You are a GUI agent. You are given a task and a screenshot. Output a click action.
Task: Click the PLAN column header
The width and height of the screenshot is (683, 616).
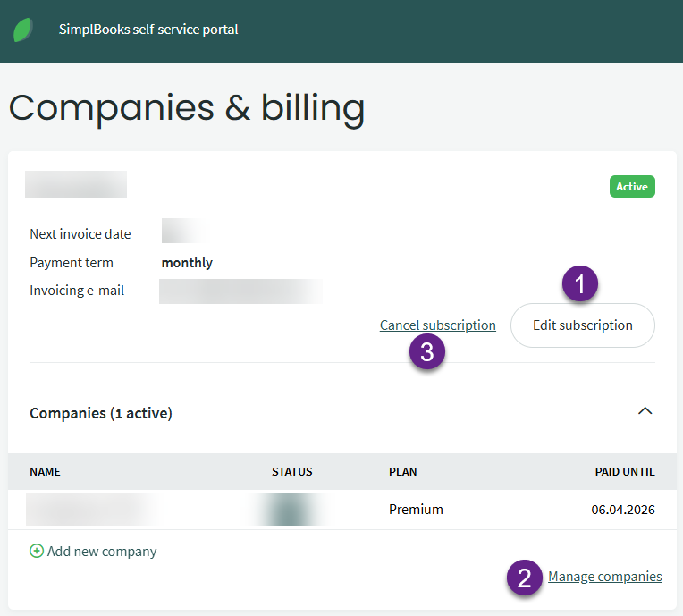[402, 472]
